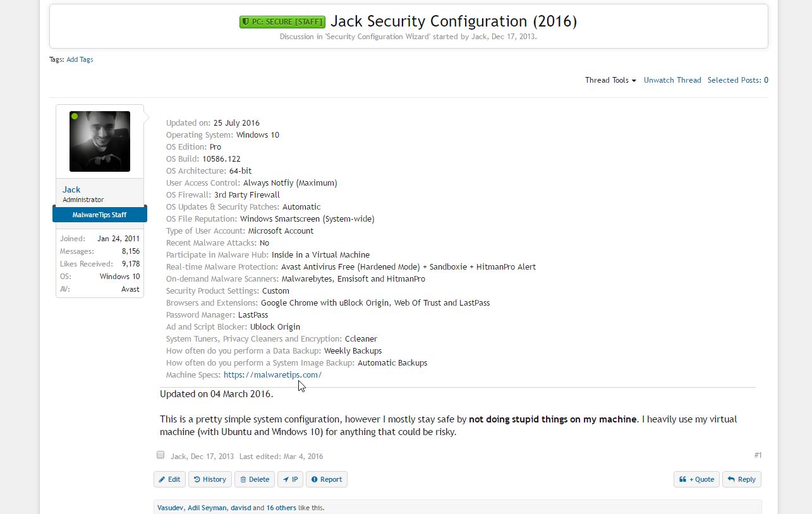
Task: Quote this post with + Quote
Action: pyautogui.click(x=696, y=479)
